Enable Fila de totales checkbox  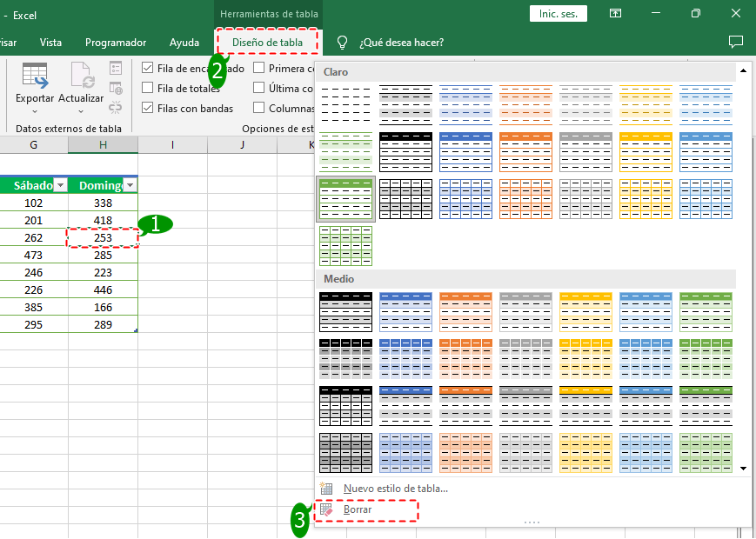[x=148, y=88]
